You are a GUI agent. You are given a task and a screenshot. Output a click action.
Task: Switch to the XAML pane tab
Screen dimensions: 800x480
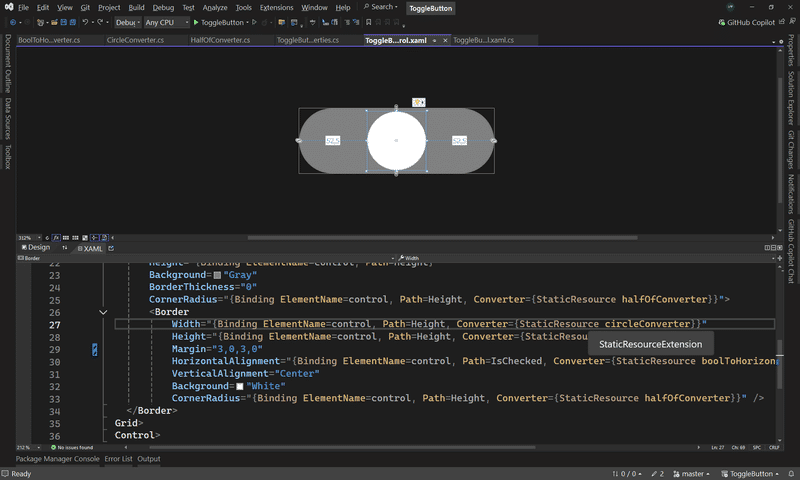90,248
